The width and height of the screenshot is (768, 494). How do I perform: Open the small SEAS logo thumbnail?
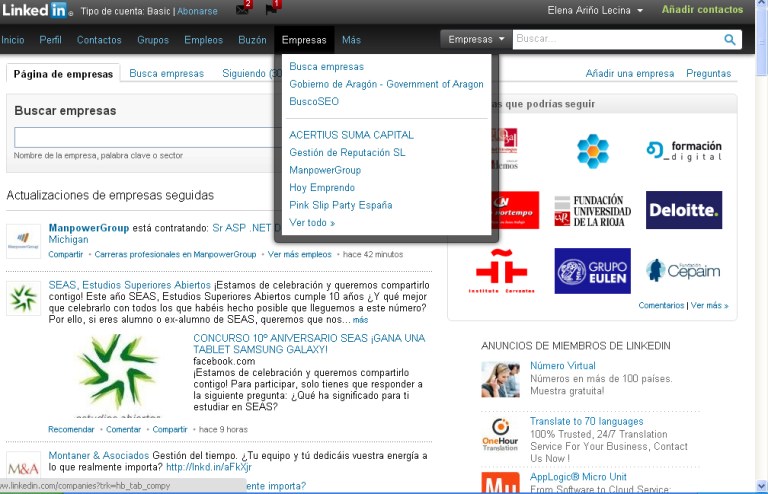[23, 298]
